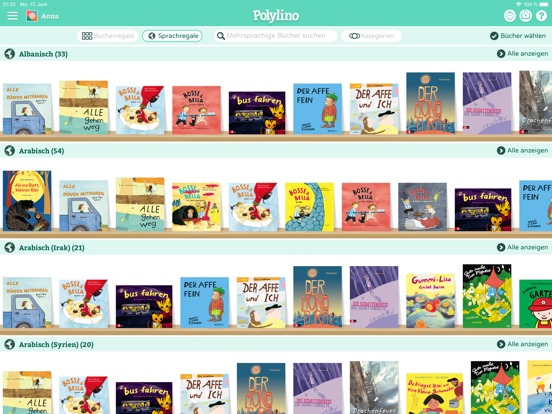
Task: Tap the Polylino logo title
Action: pos(276,16)
